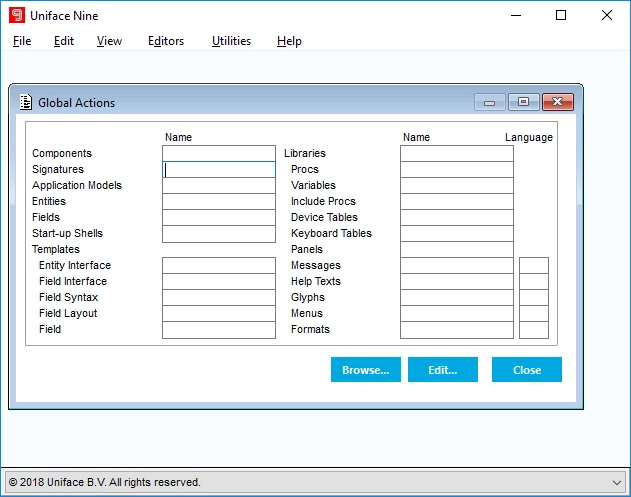The image size is (631, 497).
Task: Focus the Glyphs language field
Action: 534,298
